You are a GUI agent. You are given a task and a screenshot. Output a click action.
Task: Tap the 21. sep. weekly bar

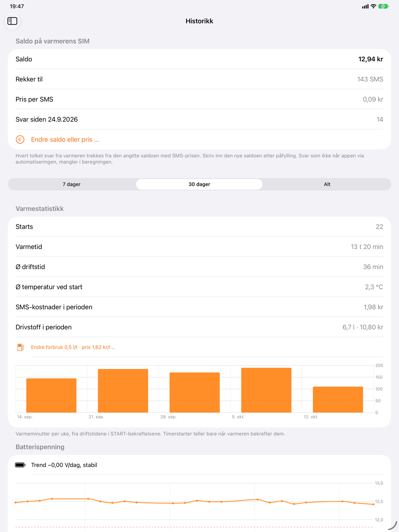pos(123,391)
